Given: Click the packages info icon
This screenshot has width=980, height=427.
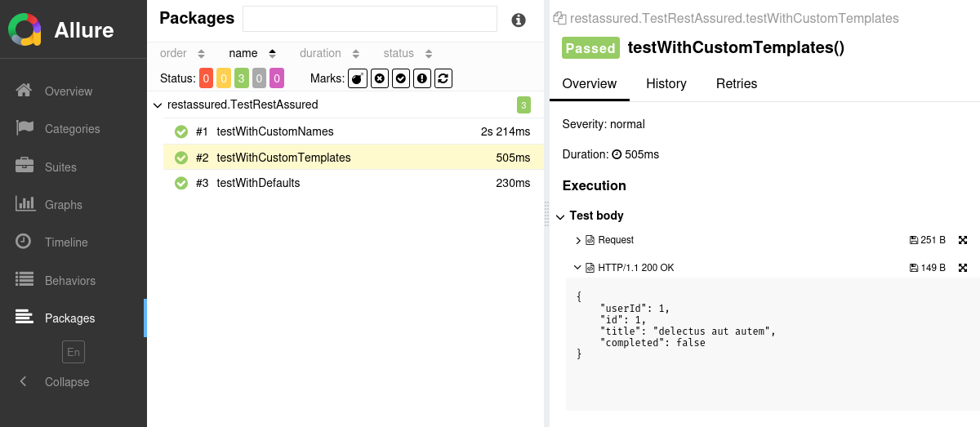Looking at the screenshot, I should (x=519, y=20).
